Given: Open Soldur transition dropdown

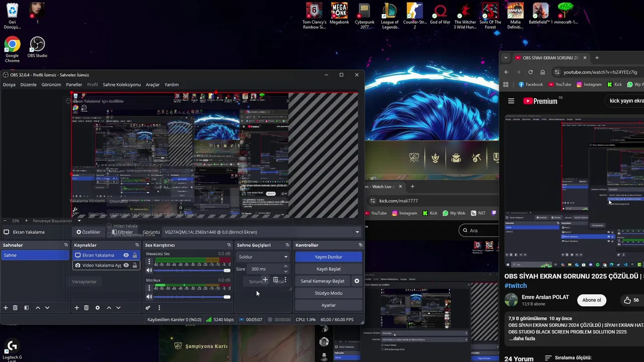Looking at the screenshot, I should click(x=263, y=257).
